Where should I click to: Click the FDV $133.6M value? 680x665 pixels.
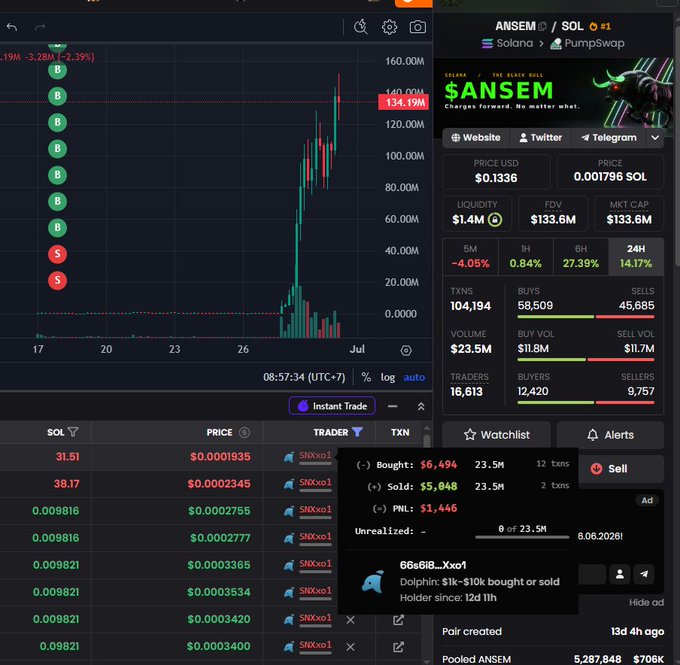coord(553,219)
